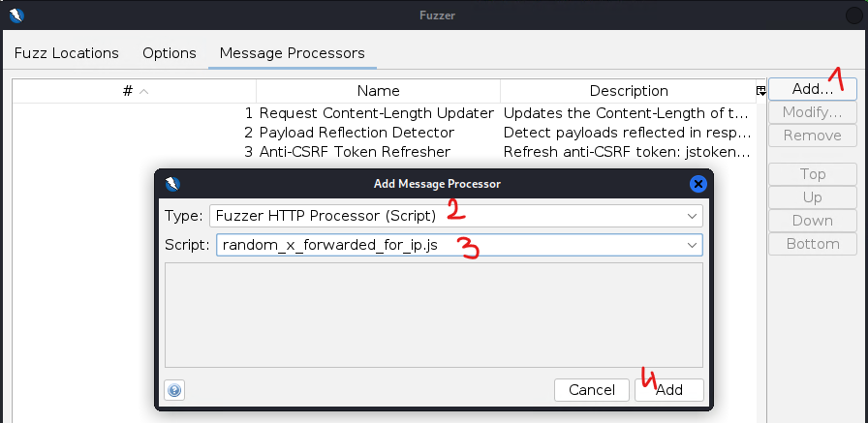Sort table by the # column
868x423 pixels.
tap(135, 91)
